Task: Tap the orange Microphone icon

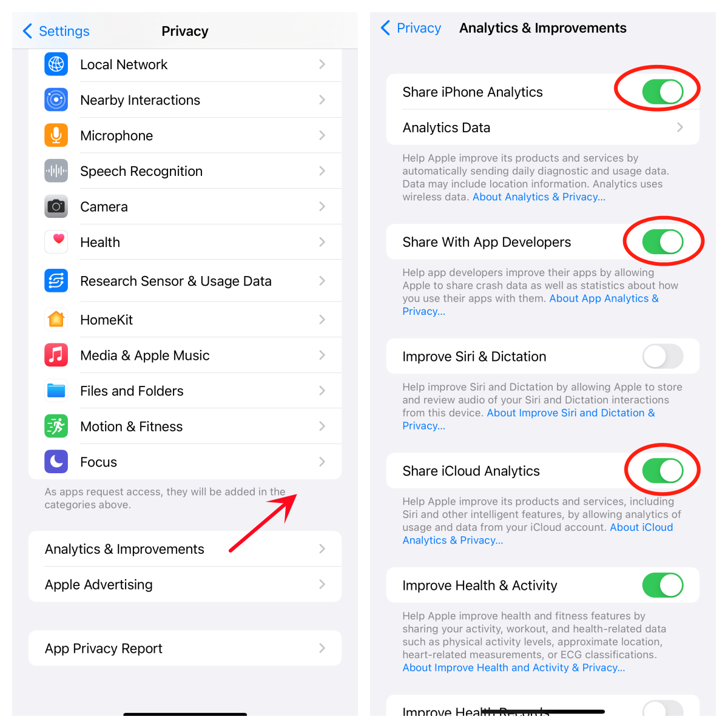Action: click(56, 135)
